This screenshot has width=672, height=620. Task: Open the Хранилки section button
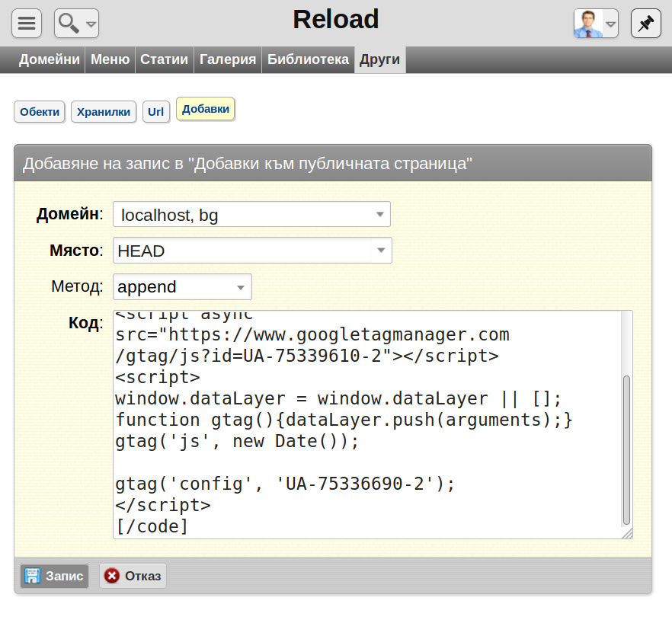click(x=104, y=112)
